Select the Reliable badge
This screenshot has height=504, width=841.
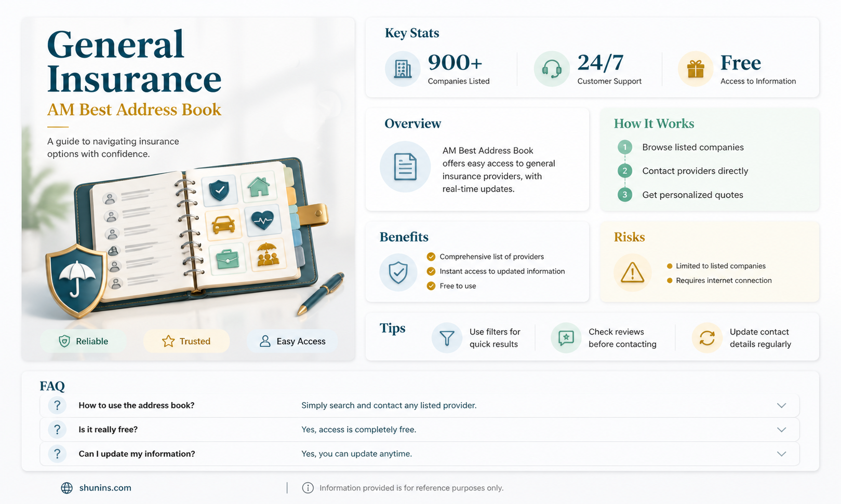click(x=84, y=341)
